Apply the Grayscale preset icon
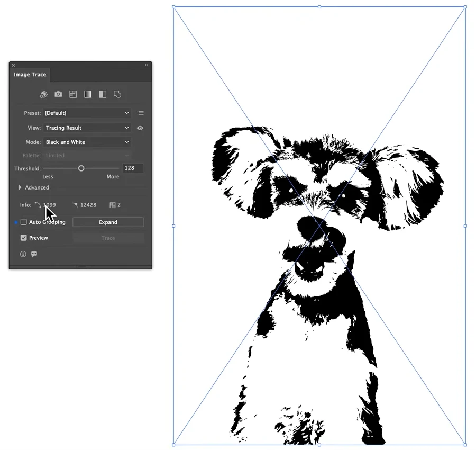Screen dimensions: 476x450 (x=88, y=94)
